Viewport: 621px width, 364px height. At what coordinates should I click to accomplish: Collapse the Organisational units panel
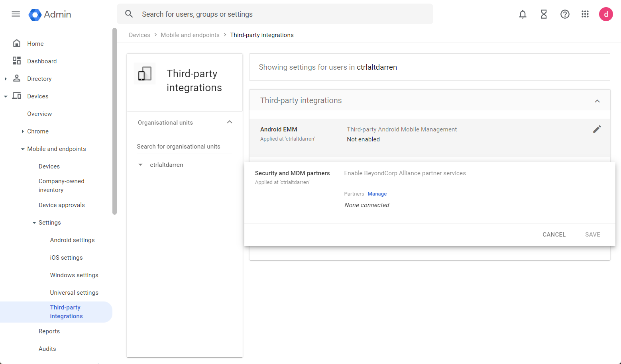click(230, 122)
